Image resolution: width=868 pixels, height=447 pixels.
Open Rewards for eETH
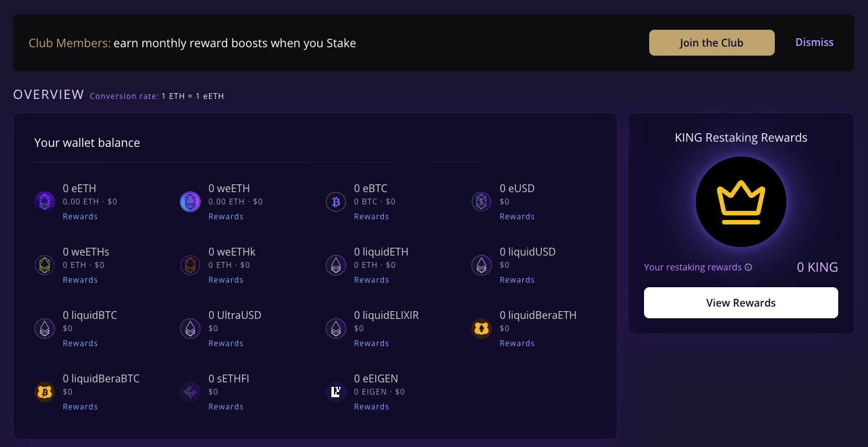click(80, 216)
